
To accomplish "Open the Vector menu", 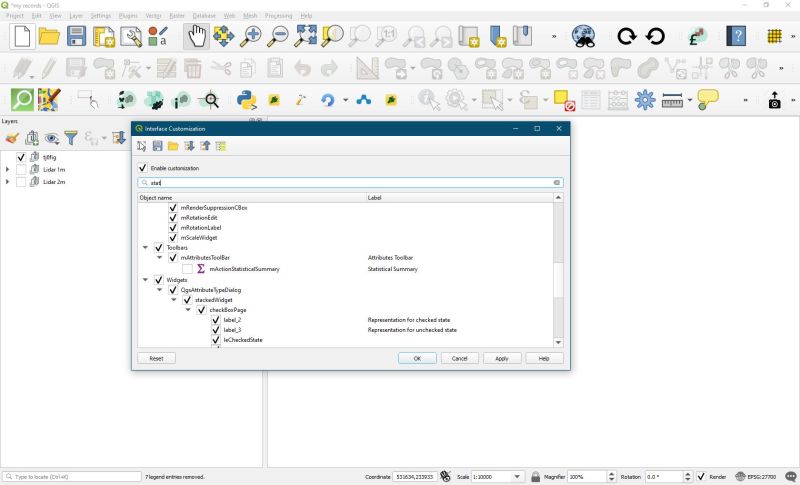I will coord(153,16).
